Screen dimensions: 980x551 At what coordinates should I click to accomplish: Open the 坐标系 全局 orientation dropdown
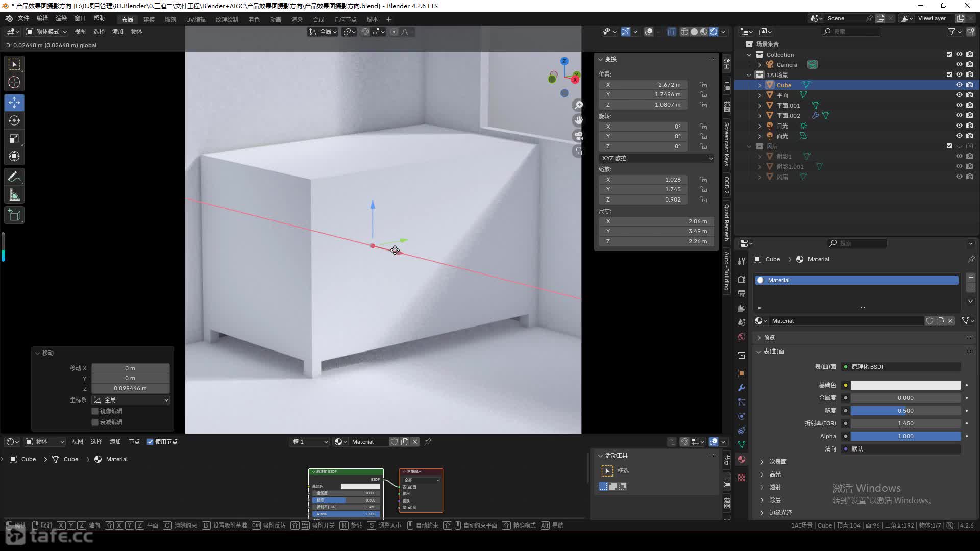[131, 400]
